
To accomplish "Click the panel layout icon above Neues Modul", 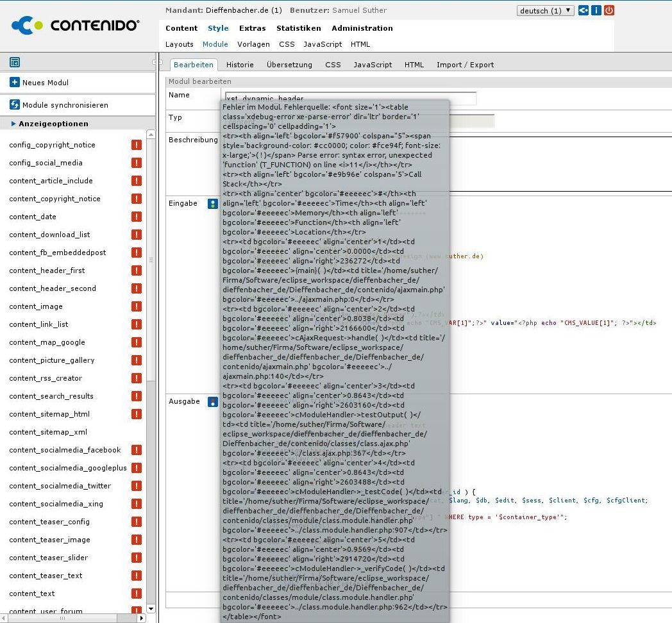I will click(15, 62).
